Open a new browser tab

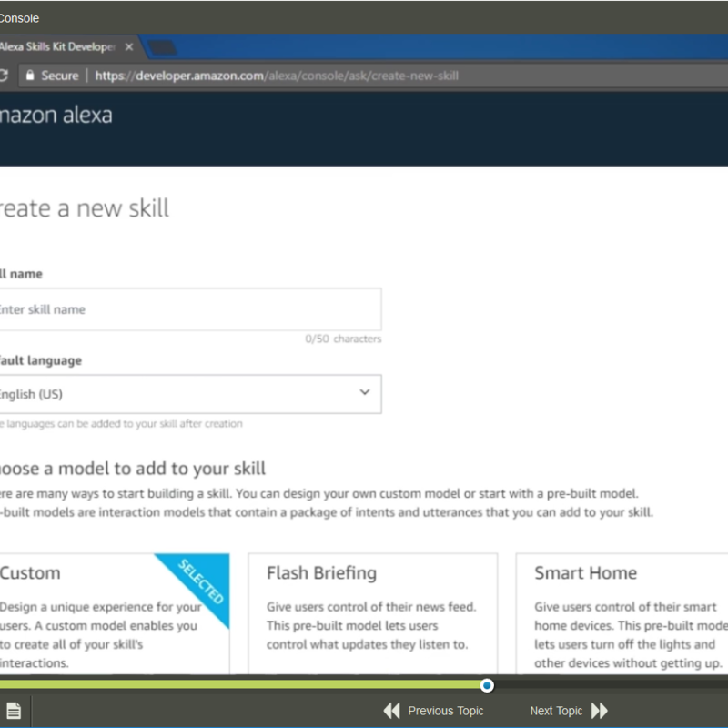[162, 47]
